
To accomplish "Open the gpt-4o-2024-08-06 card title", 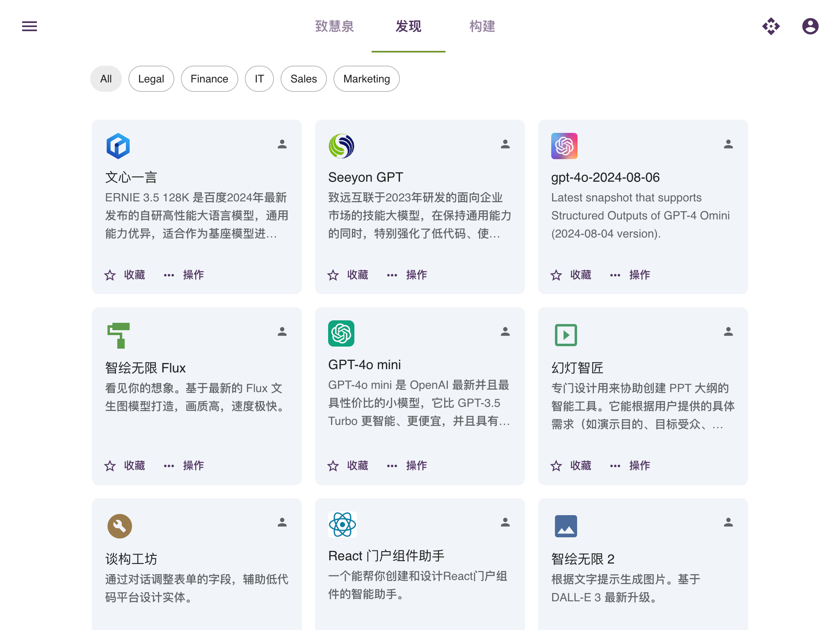I will [605, 177].
